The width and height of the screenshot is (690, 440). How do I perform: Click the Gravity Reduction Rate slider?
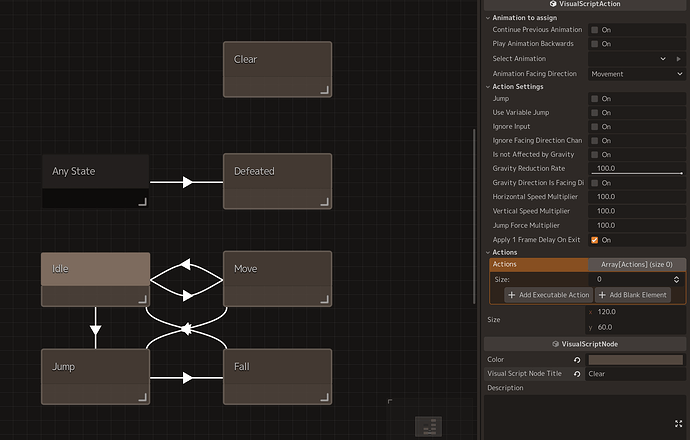(637, 173)
